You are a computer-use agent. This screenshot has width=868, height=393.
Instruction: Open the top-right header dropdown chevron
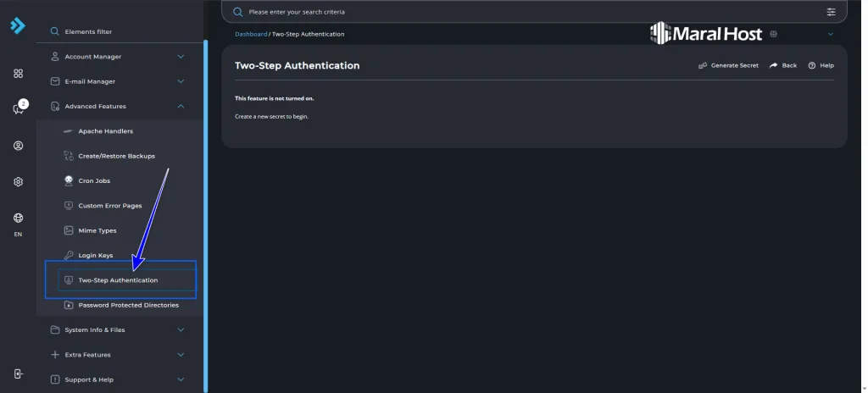(830, 34)
